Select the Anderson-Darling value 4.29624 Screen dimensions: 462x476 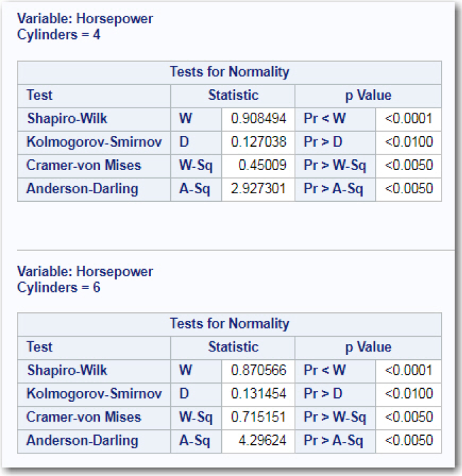[262, 440]
